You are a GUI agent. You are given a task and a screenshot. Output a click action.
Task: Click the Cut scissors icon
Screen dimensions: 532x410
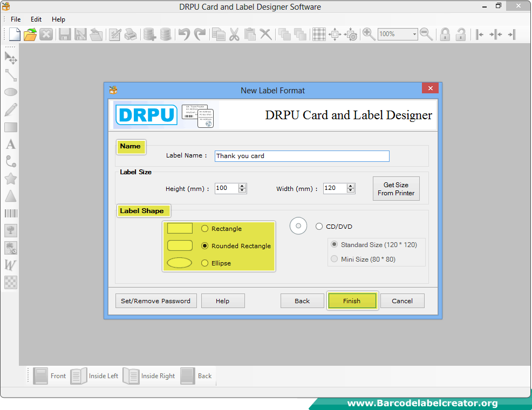coord(235,34)
